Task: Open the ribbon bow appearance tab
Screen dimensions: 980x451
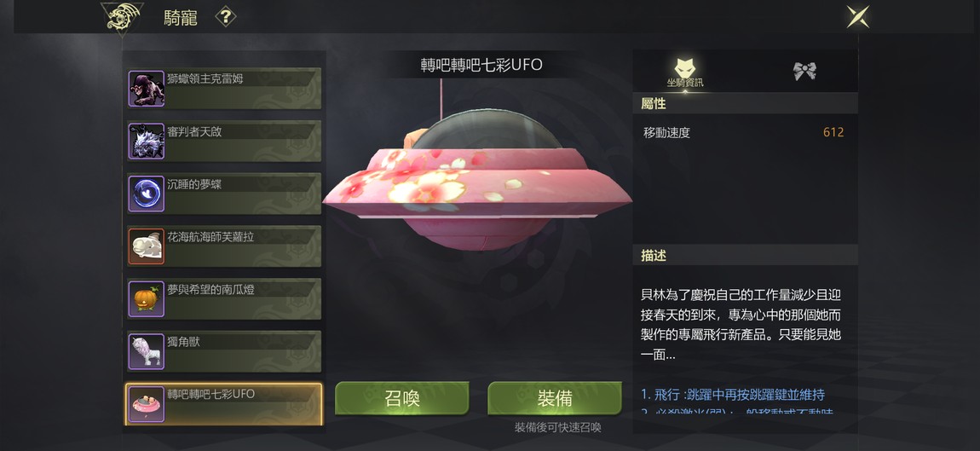Action: [804, 71]
